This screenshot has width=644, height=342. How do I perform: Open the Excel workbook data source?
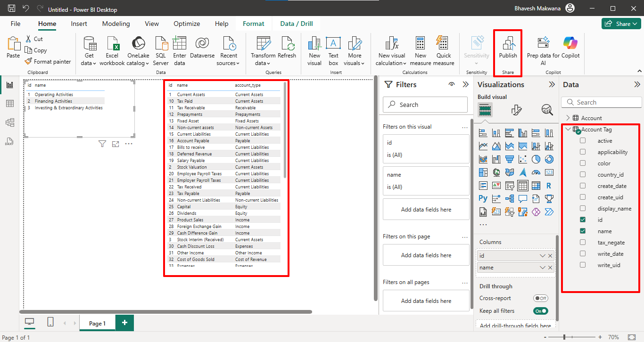[112, 51]
